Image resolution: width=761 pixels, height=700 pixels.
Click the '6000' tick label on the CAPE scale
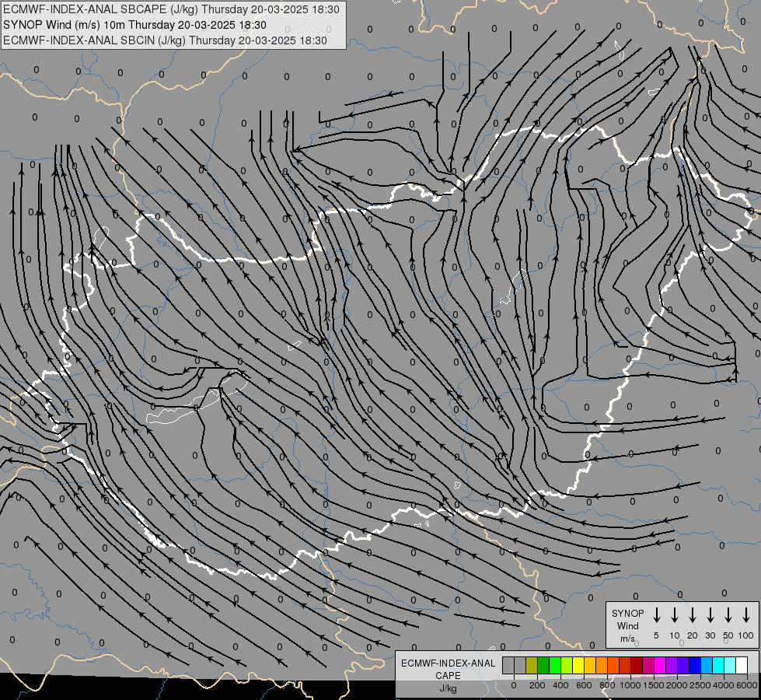click(747, 685)
